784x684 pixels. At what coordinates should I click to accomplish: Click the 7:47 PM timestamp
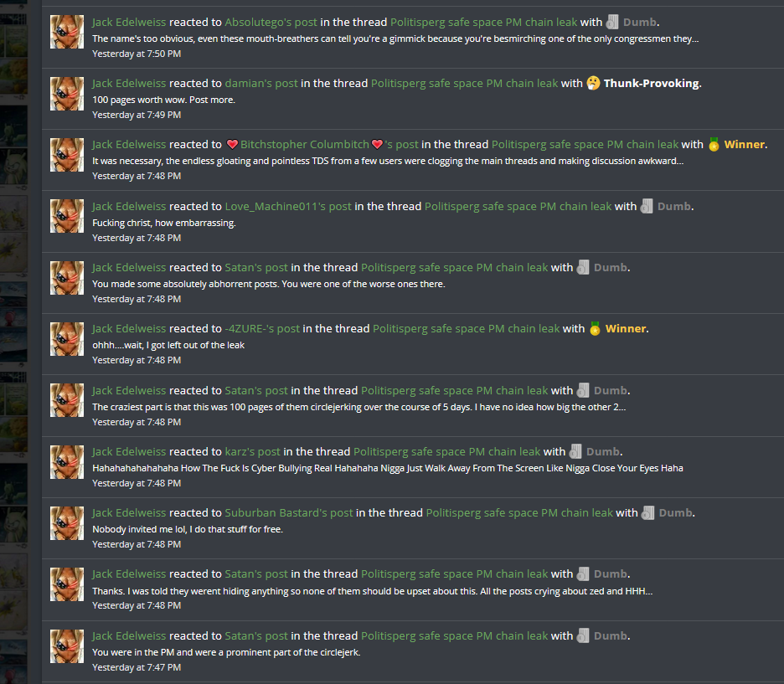pos(137,667)
